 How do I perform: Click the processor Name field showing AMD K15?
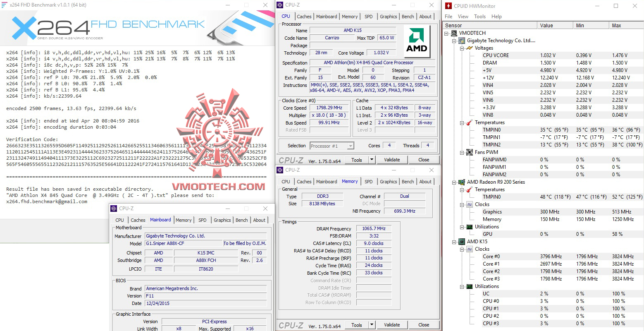tap(353, 30)
